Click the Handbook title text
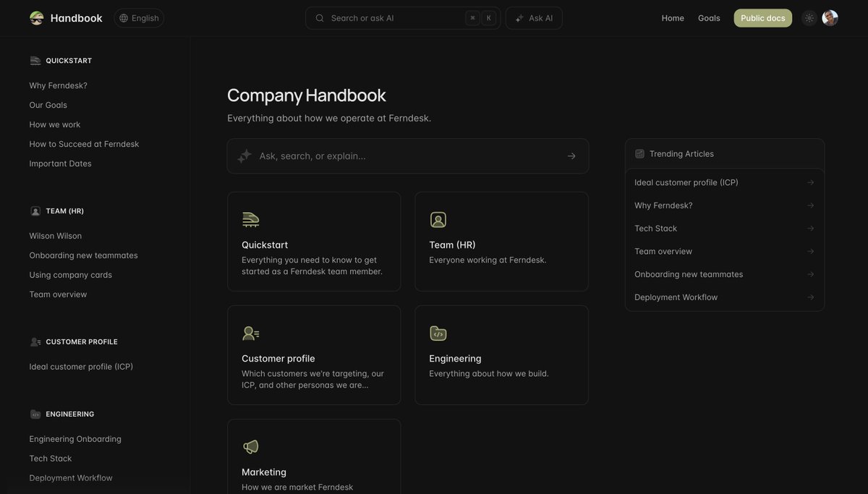 tap(77, 18)
